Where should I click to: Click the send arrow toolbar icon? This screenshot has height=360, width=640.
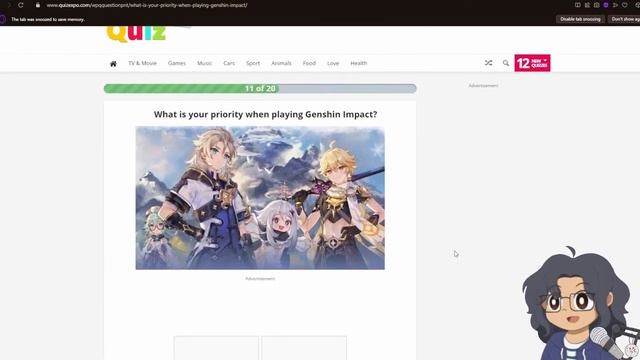click(615, 5)
